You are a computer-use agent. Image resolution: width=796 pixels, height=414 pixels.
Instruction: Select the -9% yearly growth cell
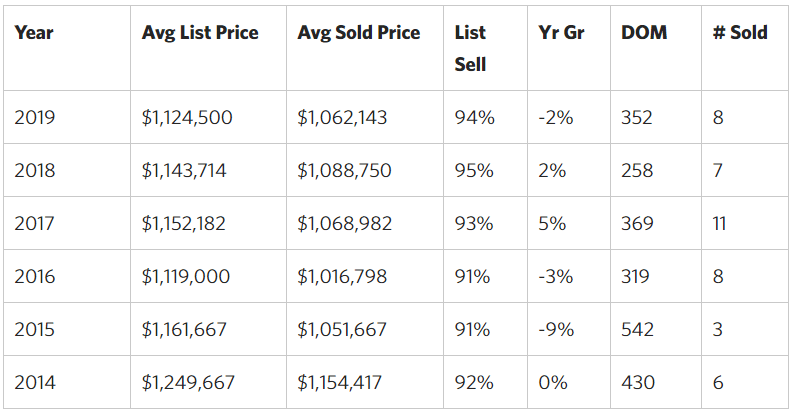555,329
